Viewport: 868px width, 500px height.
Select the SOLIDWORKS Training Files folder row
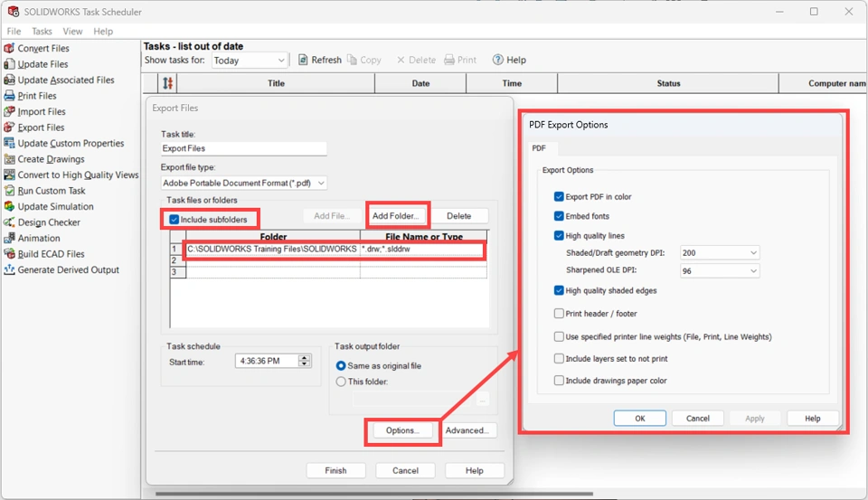click(272, 250)
